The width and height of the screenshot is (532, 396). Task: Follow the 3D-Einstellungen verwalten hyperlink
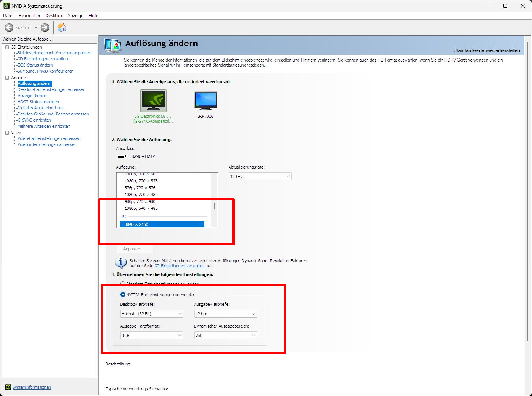pos(180,266)
